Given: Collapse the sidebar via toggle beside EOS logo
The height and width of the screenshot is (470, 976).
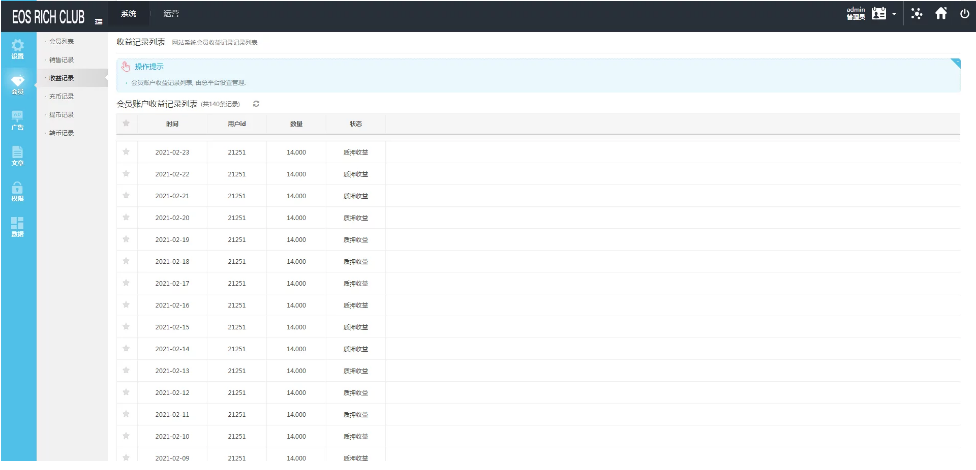Looking at the screenshot, I should point(97,20).
